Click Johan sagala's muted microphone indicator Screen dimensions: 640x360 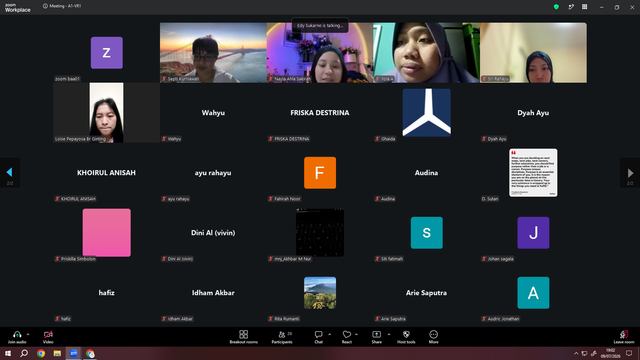(x=484, y=259)
